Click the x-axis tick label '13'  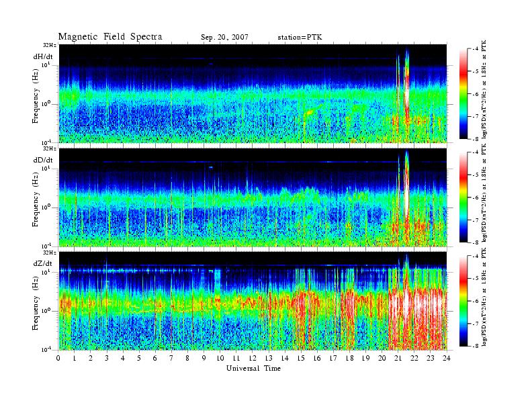coord(269,358)
